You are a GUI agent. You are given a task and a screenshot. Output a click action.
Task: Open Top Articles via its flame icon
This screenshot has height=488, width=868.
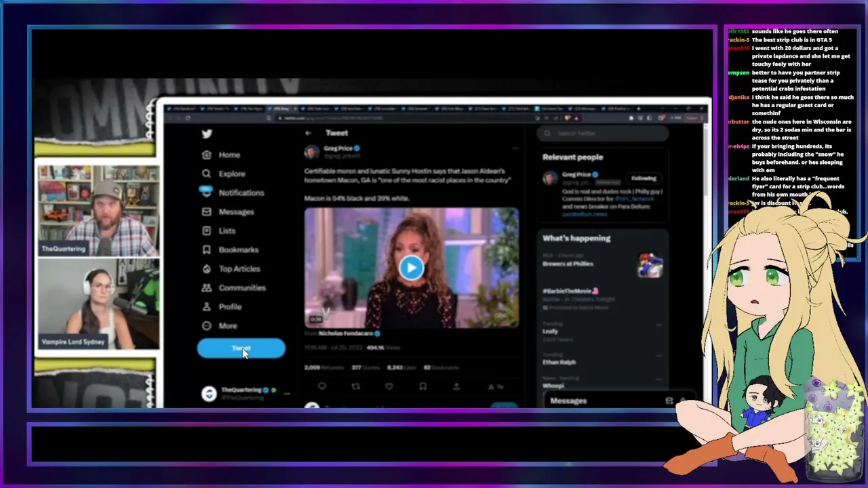click(x=206, y=268)
